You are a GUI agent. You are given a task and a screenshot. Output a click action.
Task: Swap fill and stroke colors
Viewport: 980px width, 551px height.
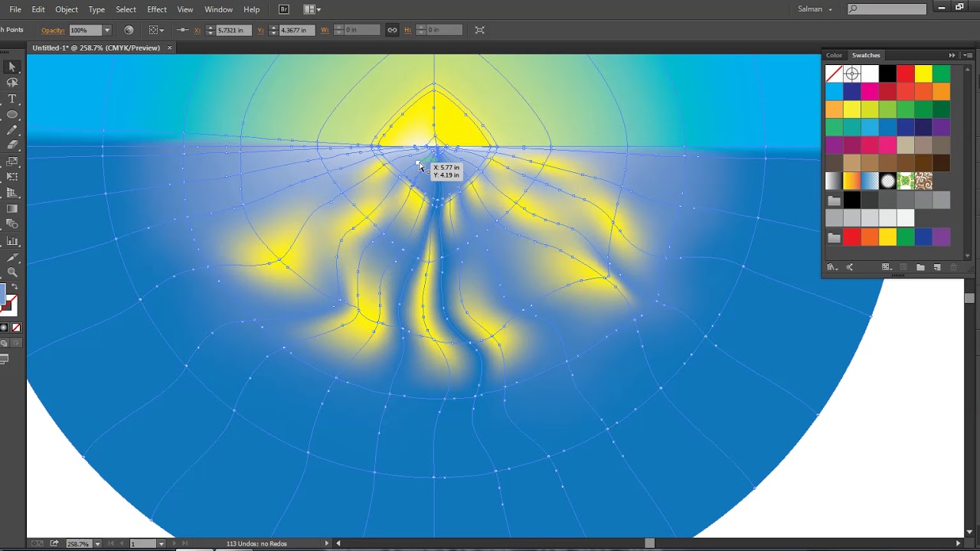click(x=14, y=286)
